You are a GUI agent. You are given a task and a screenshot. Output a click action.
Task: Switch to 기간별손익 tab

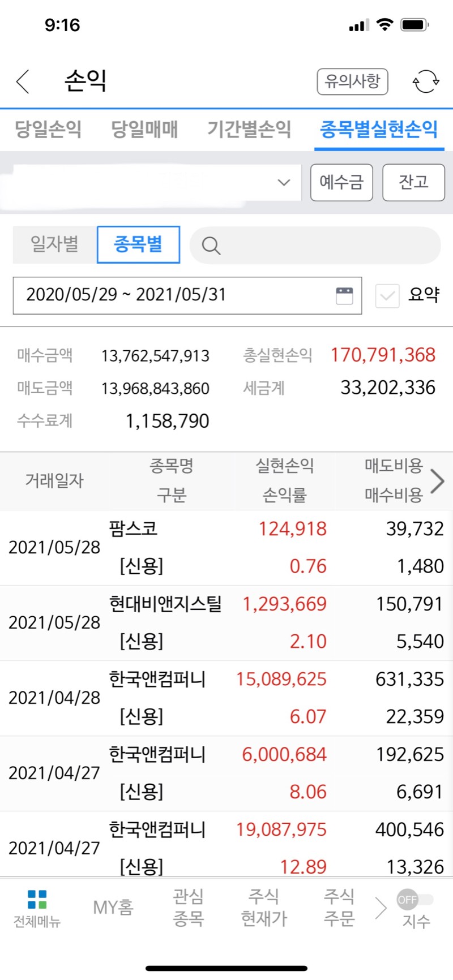point(249,129)
